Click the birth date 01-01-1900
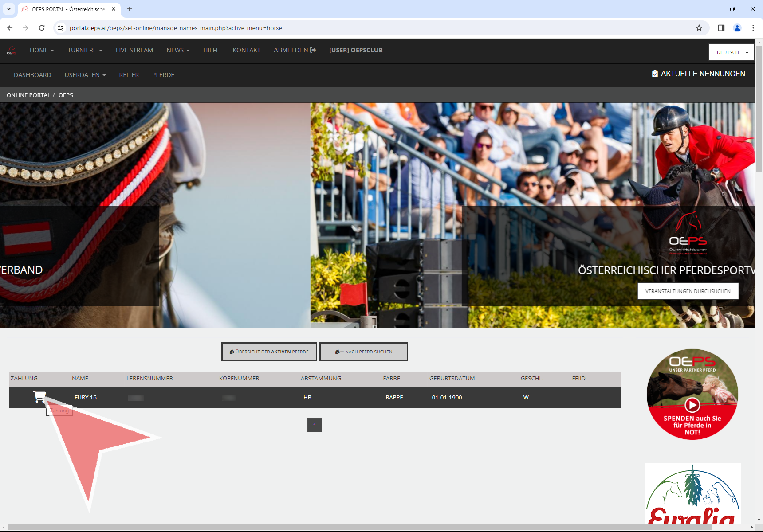 coord(447,397)
